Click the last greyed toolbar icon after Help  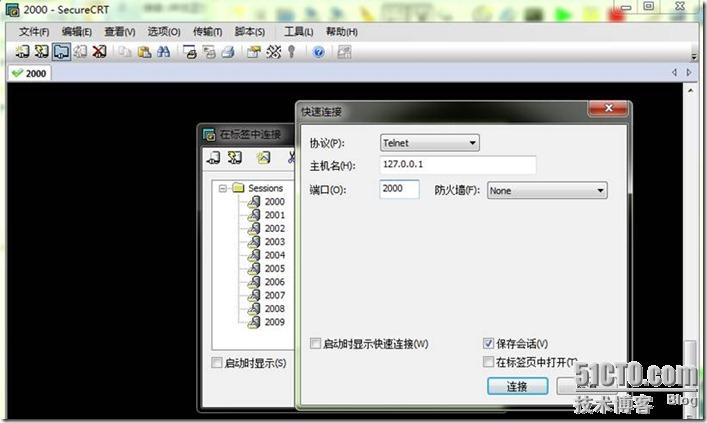click(344, 52)
